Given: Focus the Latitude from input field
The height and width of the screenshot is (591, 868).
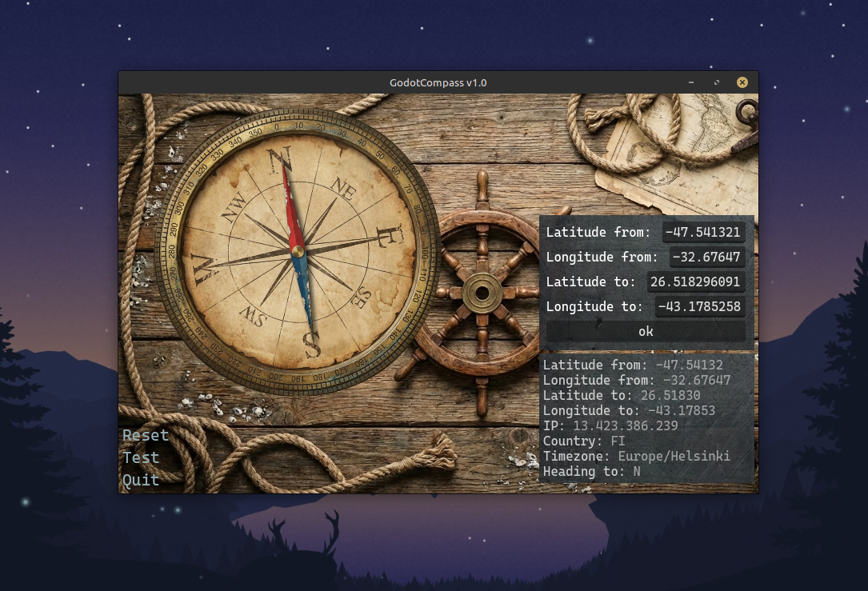Looking at the screenshot, I should coord(703,232).
